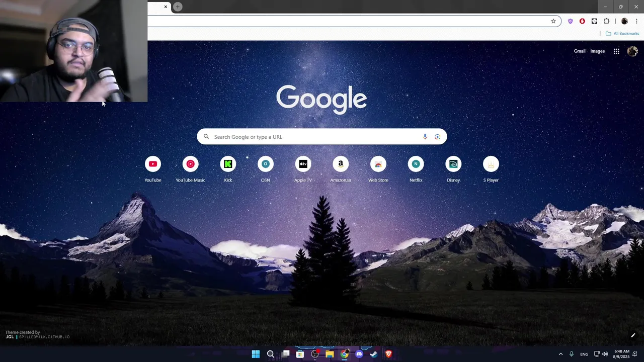
Task: Open the YouTube Music shortcut
Action: pos(190,169)
